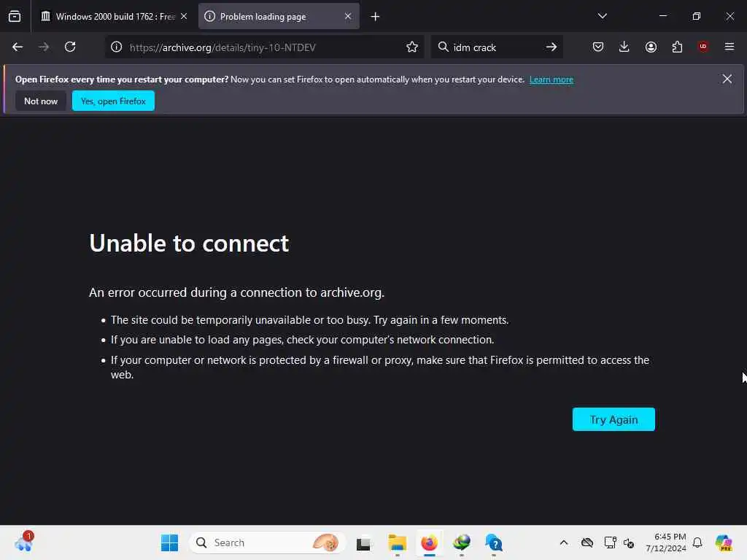Click Yes, open Firefox button
The image size is (747, 560).
(113, 101)
